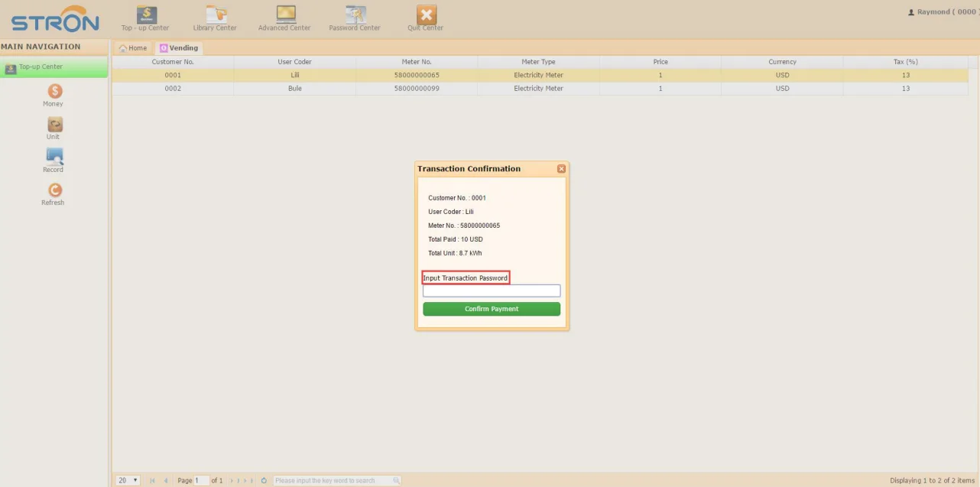Open the Library Center icon

tap(216, 15)
